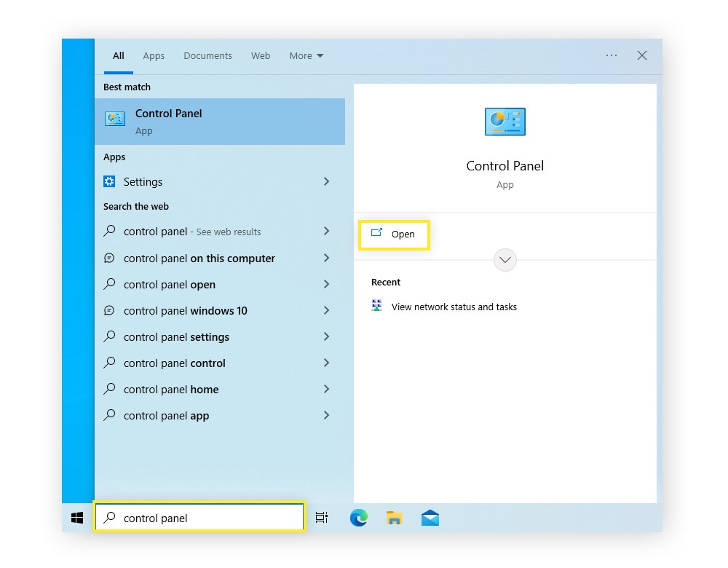Viewport: 728px width, 568px height.
Task: Open the More filter dropdown
Action: coord(306,56)
